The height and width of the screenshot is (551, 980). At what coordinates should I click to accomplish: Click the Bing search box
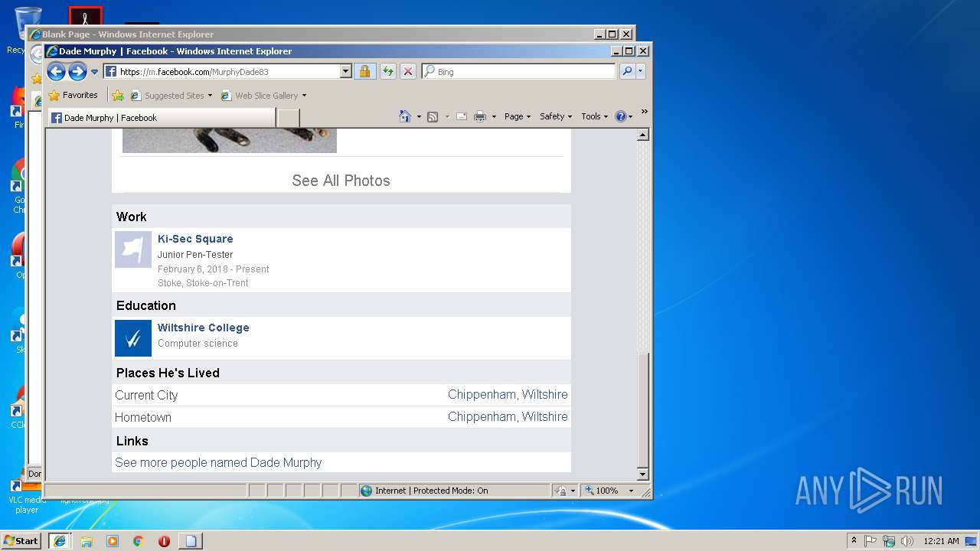(518, 71)
